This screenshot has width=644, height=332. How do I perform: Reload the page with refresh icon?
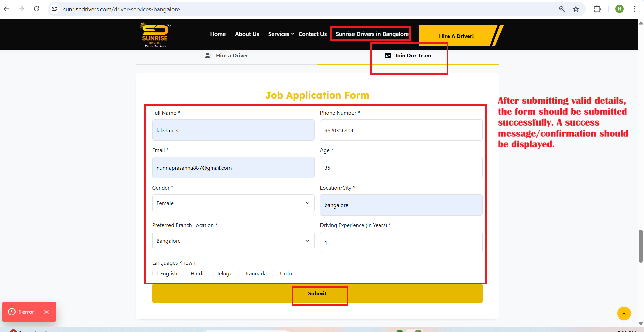coord(37,9)
